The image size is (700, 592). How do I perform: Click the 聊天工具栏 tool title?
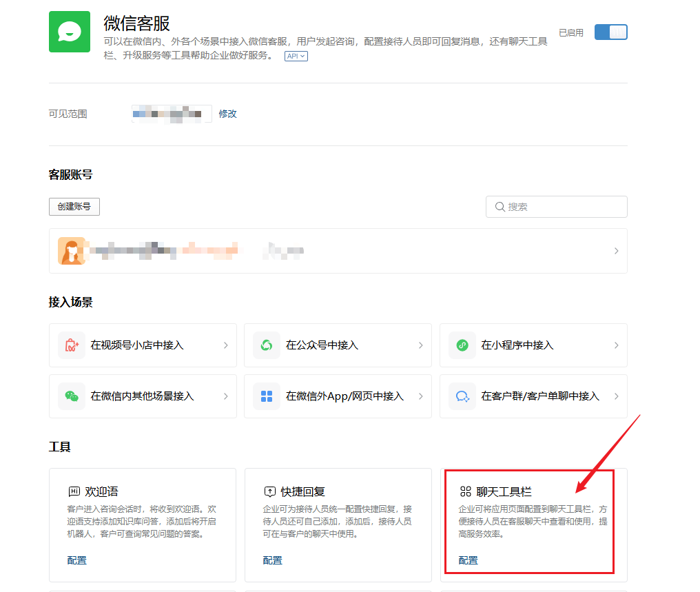tap(504, 491)
